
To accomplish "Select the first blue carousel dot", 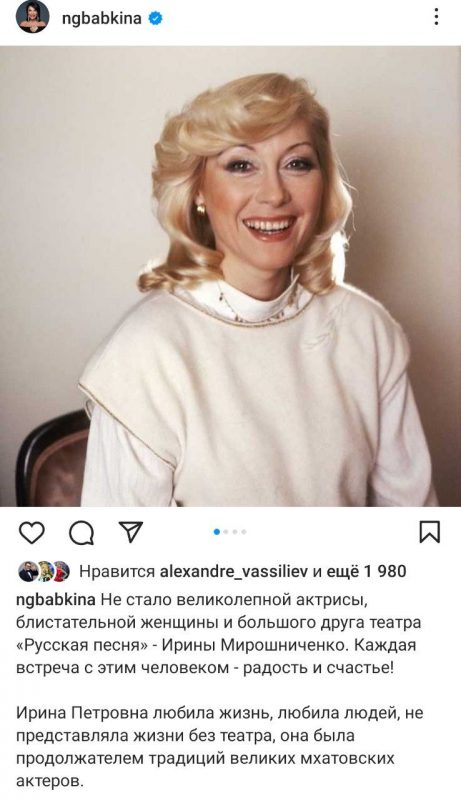I will tap(217, 532).
